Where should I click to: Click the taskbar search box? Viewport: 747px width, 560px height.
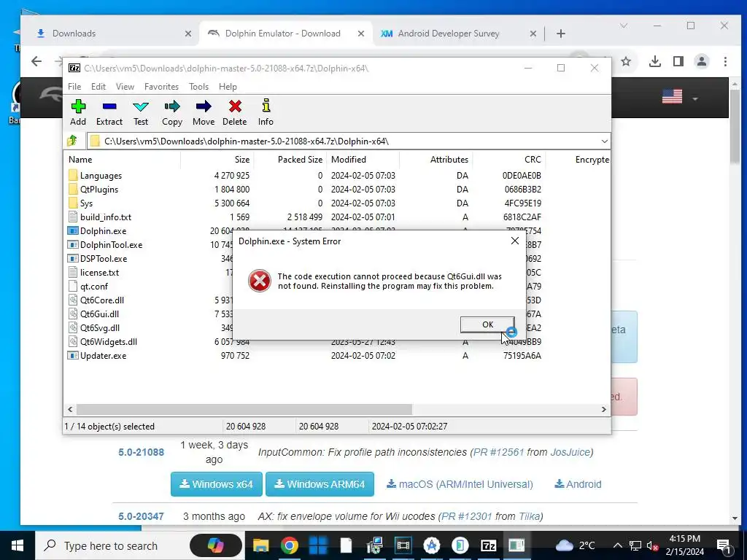pyautogui.click(x=141, y=545)
